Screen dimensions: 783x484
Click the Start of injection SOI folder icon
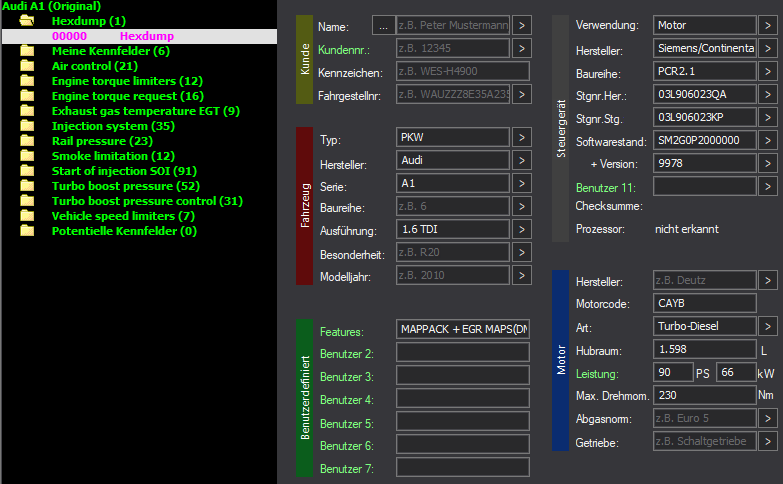click(x=27, y=171)
